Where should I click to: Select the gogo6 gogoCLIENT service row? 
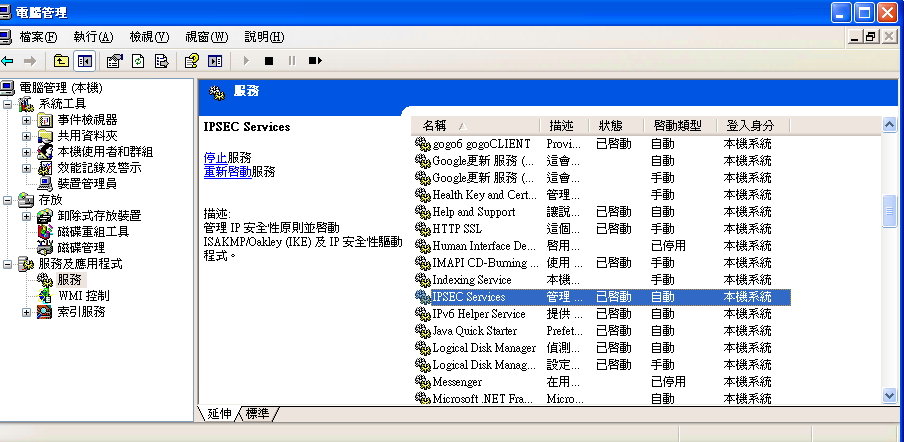pos(601,143)
